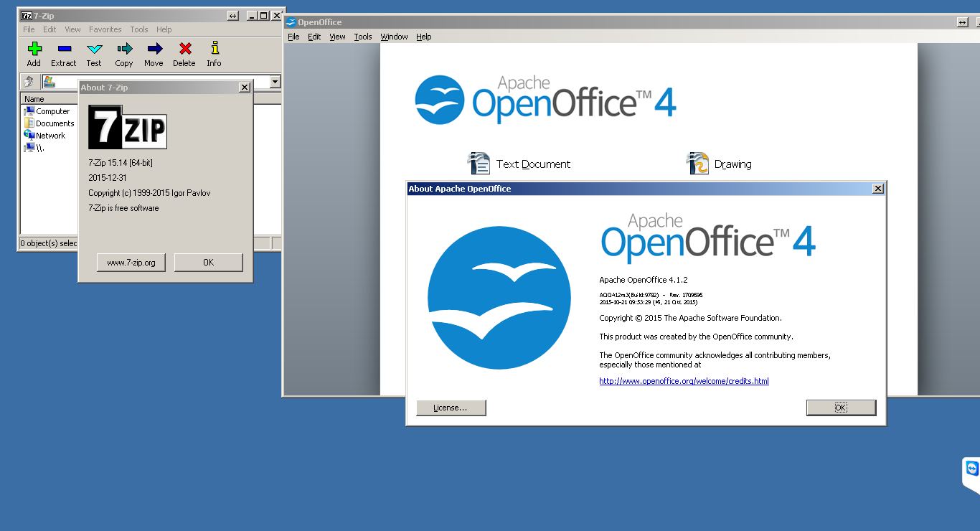Select the Documents item in file list
Screen dimensions: 980x531
point(55,123)
